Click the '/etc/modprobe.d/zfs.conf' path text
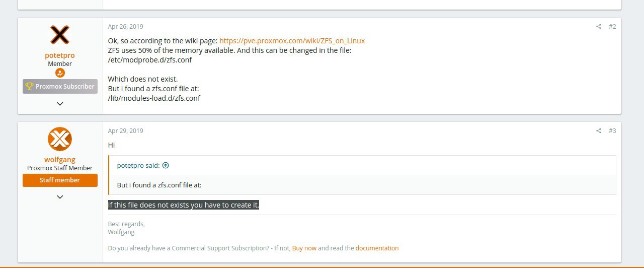Screen dimensions: 644x268 [150, 60]
